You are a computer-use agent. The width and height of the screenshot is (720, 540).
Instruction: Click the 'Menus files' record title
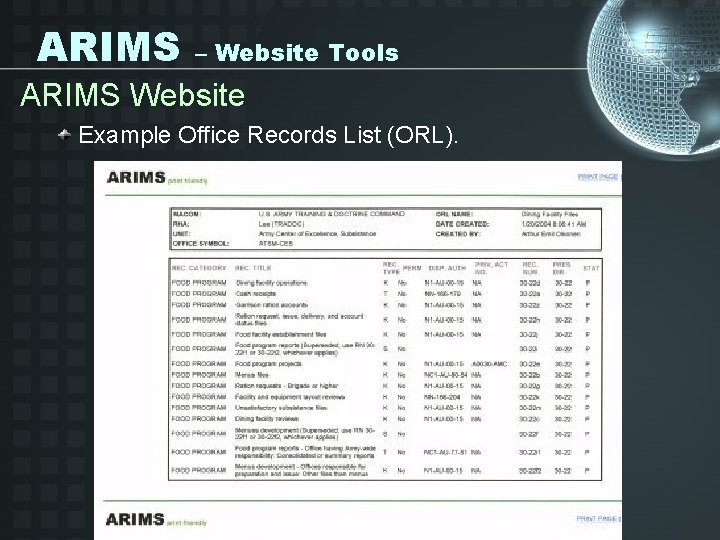coord(252,375)
